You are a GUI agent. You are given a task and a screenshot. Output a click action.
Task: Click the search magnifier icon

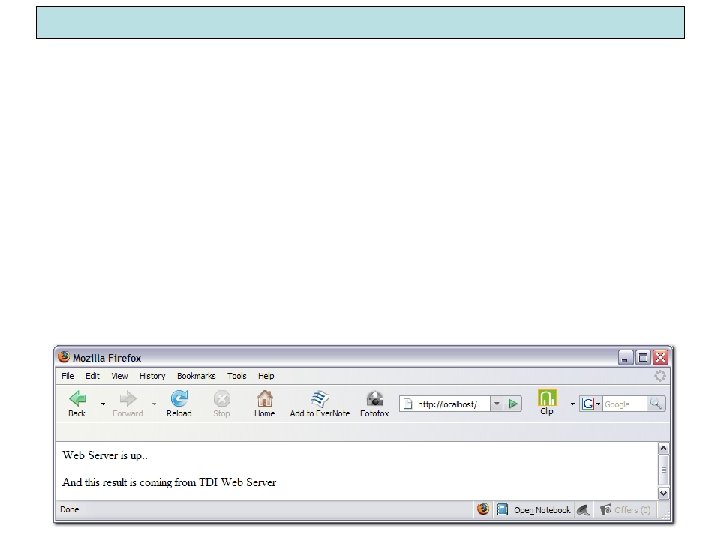(x=655, y=404)
